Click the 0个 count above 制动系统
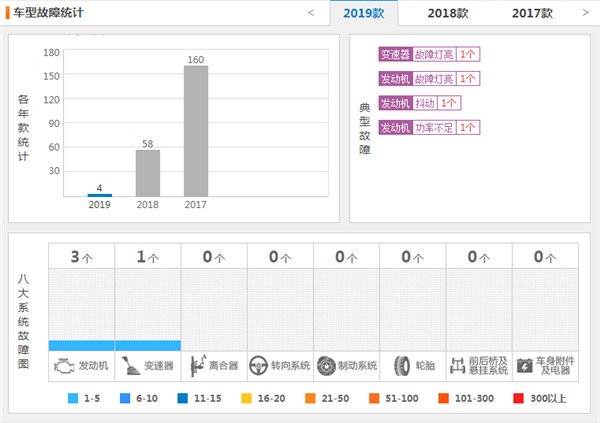 346,256
